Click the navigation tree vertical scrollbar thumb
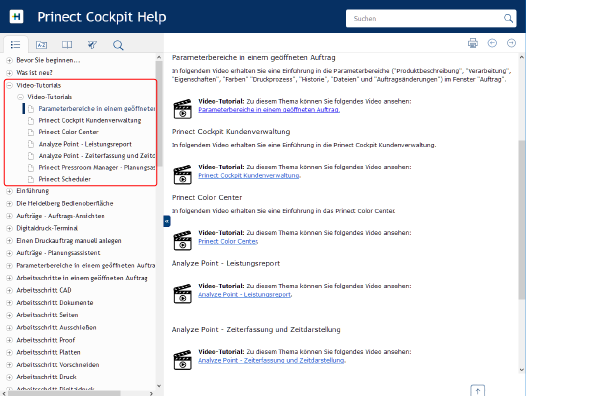Image resolution: width=605 pixels, height=396 pixels. pos(159,114)
